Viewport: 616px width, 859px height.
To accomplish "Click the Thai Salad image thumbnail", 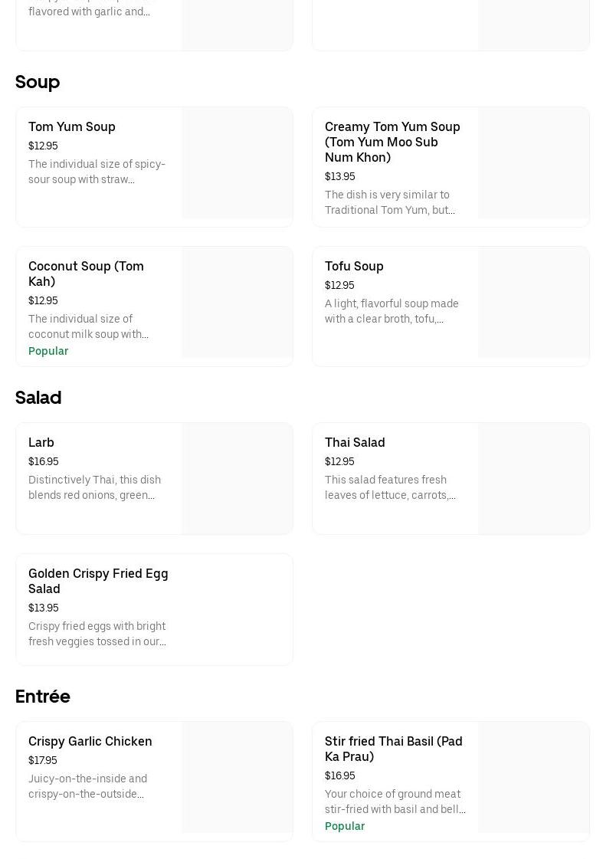I will [533, 478].
